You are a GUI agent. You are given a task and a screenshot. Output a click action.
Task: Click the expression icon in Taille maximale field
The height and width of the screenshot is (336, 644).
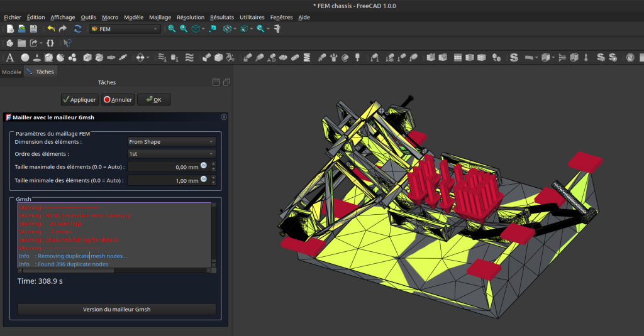click(x=204, y=166)
